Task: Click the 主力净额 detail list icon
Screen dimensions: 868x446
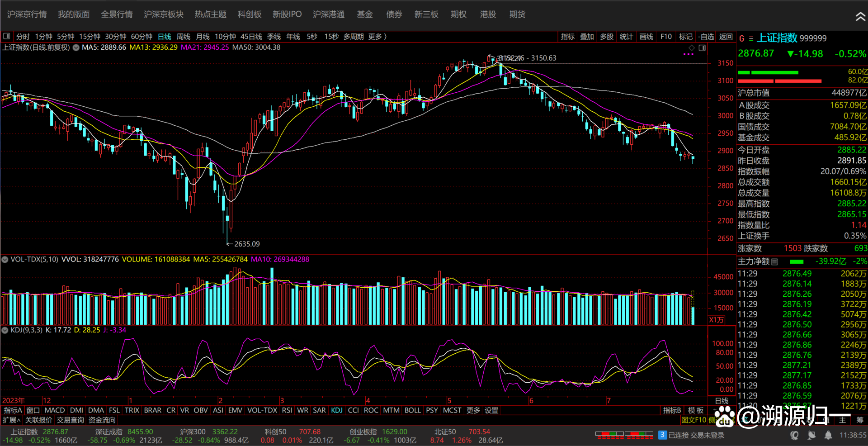Action: pyautogui.click(x=774, y=261)
